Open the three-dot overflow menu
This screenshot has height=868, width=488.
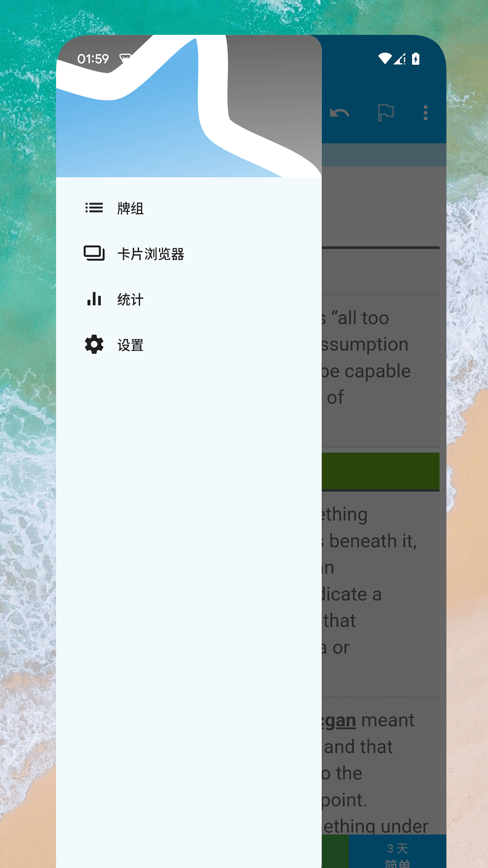click(425, 113)
